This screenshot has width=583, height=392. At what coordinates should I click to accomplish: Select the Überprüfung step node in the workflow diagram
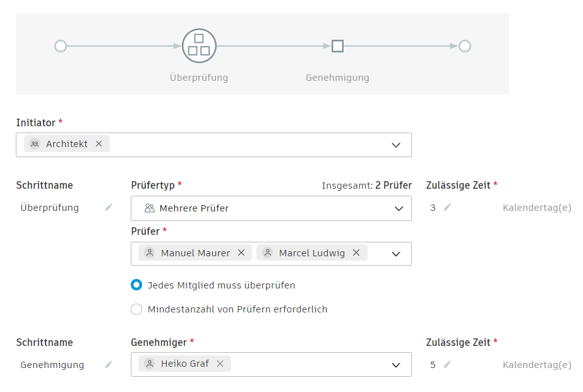point(199,46)
